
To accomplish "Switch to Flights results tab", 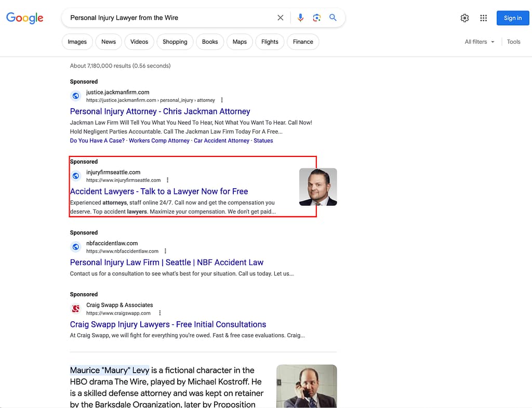I will (270, 42).
